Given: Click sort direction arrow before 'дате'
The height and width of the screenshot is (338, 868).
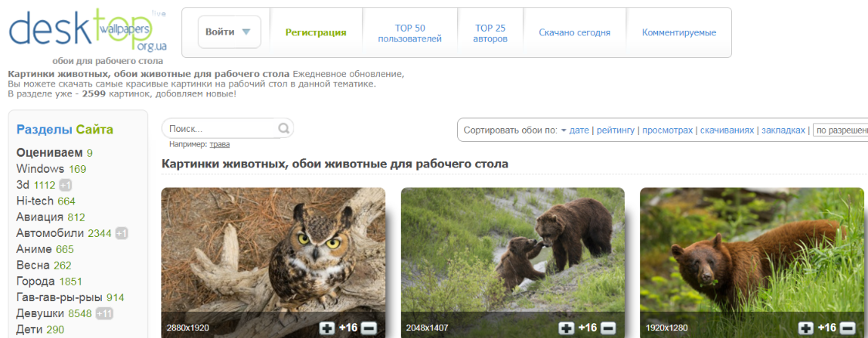Looking at the screenshot, I should pos(564,130).
